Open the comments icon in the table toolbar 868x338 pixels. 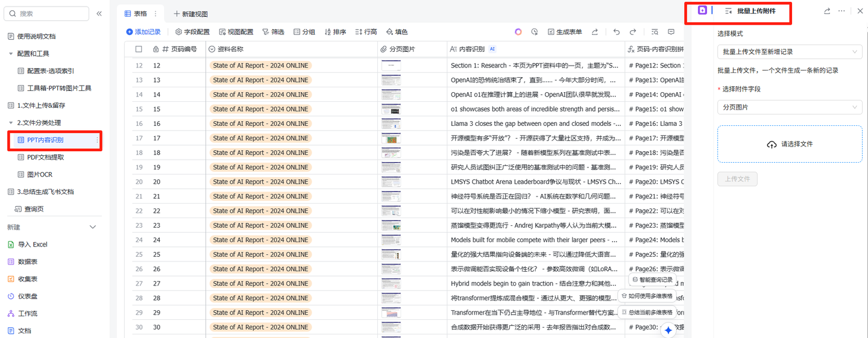671,32
